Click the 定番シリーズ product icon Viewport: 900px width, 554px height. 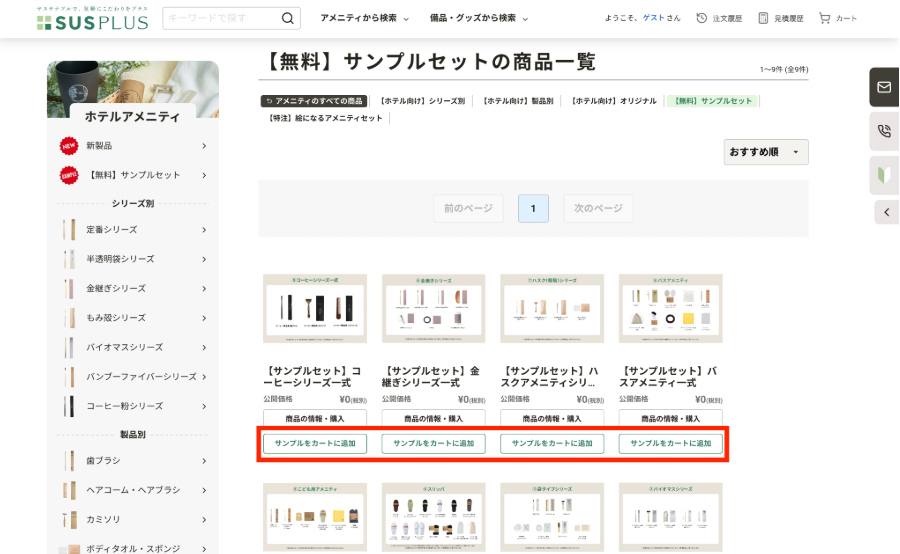tap(69, 230)
